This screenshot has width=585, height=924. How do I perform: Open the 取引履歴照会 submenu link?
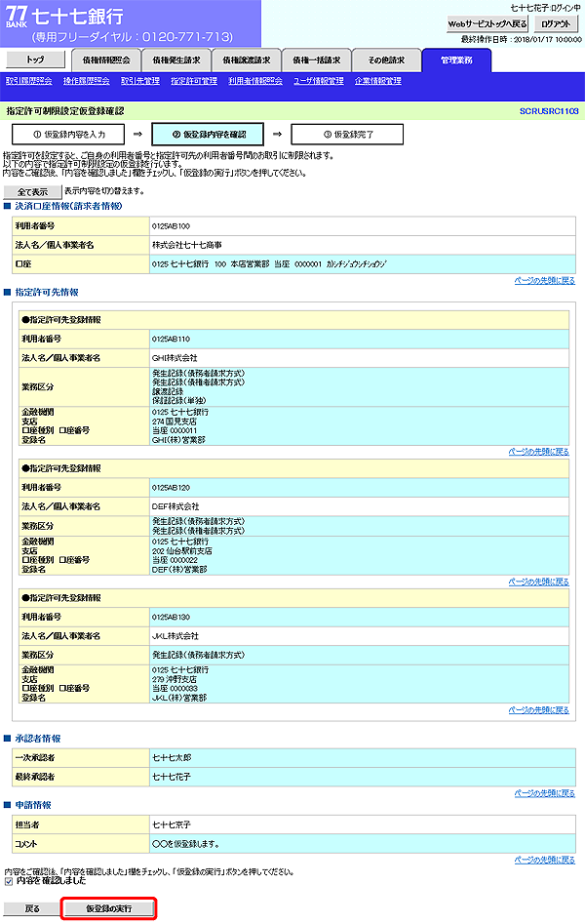coord(29,81)
